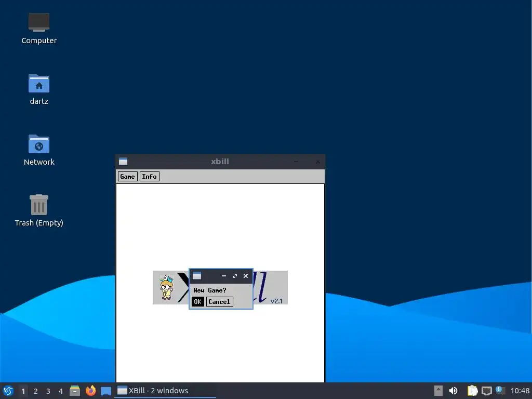
Task: Open removable media eject tray icon
Action: click(438, 391)
